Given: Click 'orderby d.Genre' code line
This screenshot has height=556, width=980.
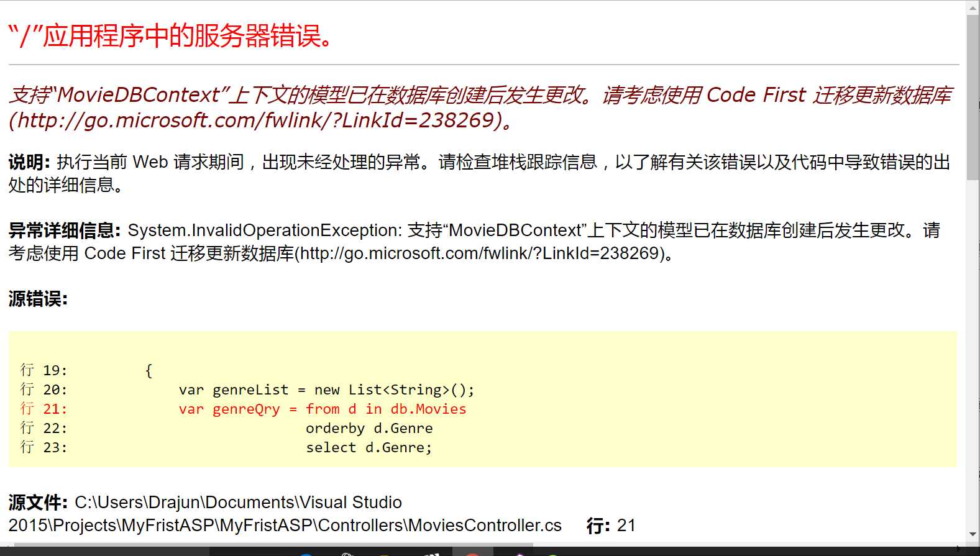Looking at the screenshot, I should (369, 428).
